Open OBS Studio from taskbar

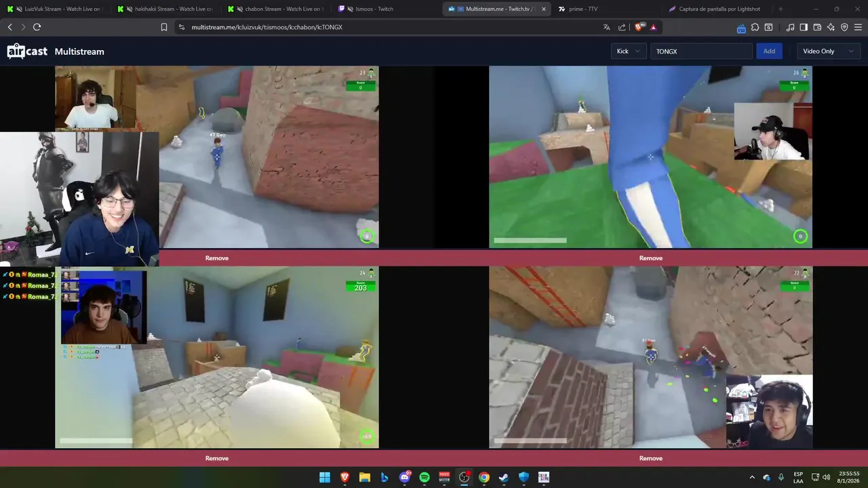[x=464, y=477]
